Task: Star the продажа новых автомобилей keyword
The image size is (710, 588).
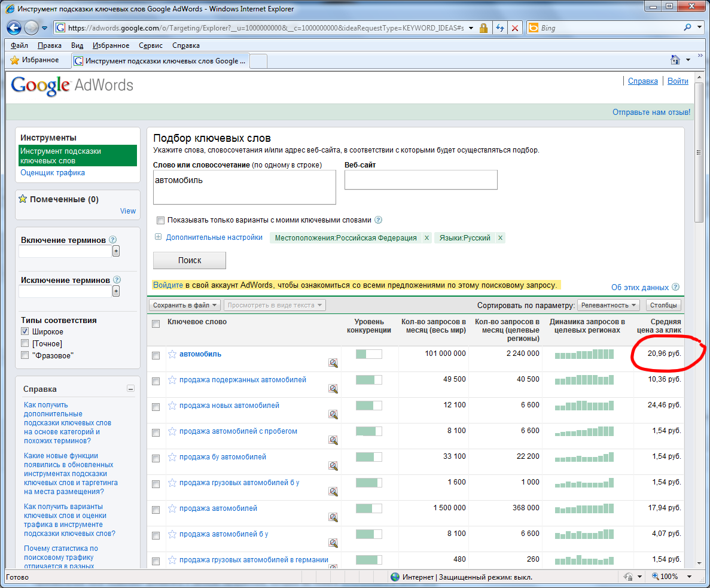Action: [x=172, y=406]
